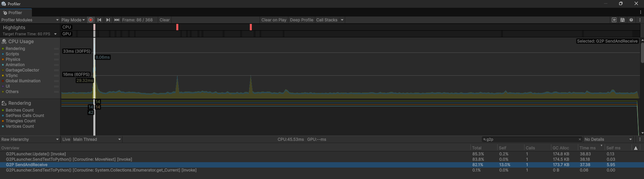The height and width of the screenshot is (179, 644).
Task: Jump to the current latest frame
Action: [x=117, y=20]
